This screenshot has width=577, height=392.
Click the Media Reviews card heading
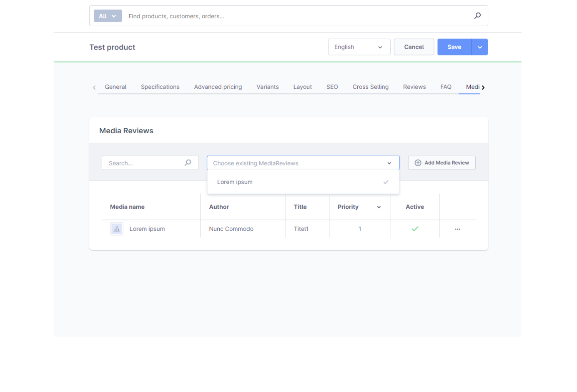[x=126, y=131]
